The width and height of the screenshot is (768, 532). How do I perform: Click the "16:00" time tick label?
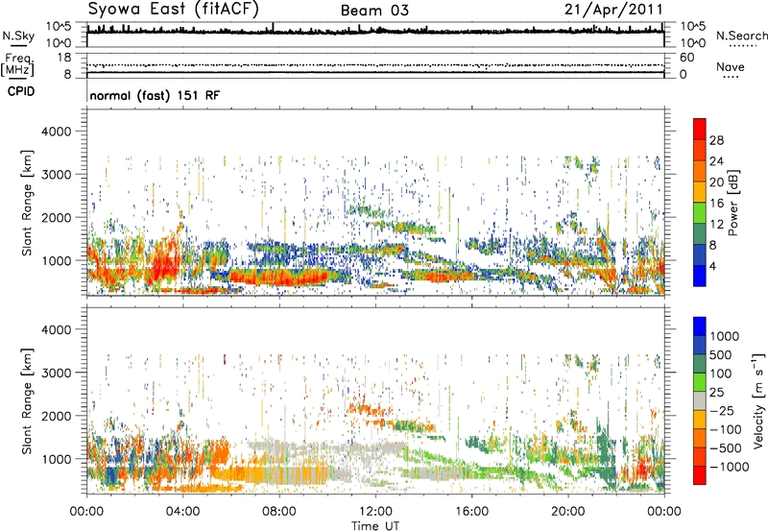coord(471,512)
